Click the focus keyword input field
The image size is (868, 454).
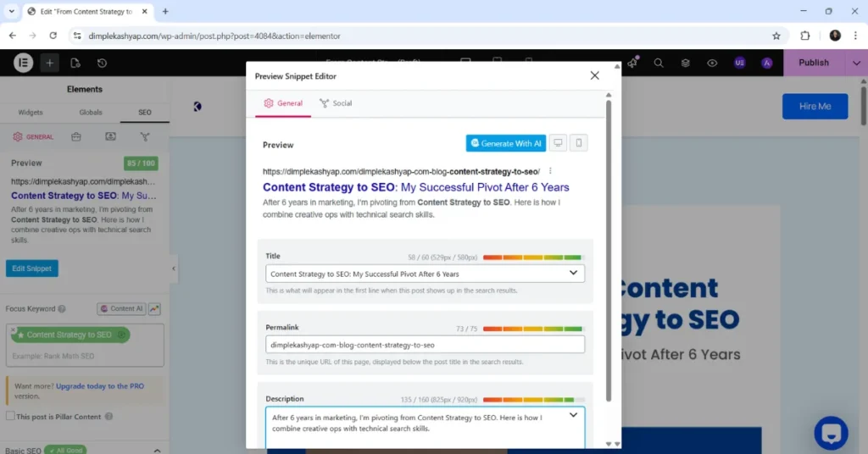coord(85,356)
